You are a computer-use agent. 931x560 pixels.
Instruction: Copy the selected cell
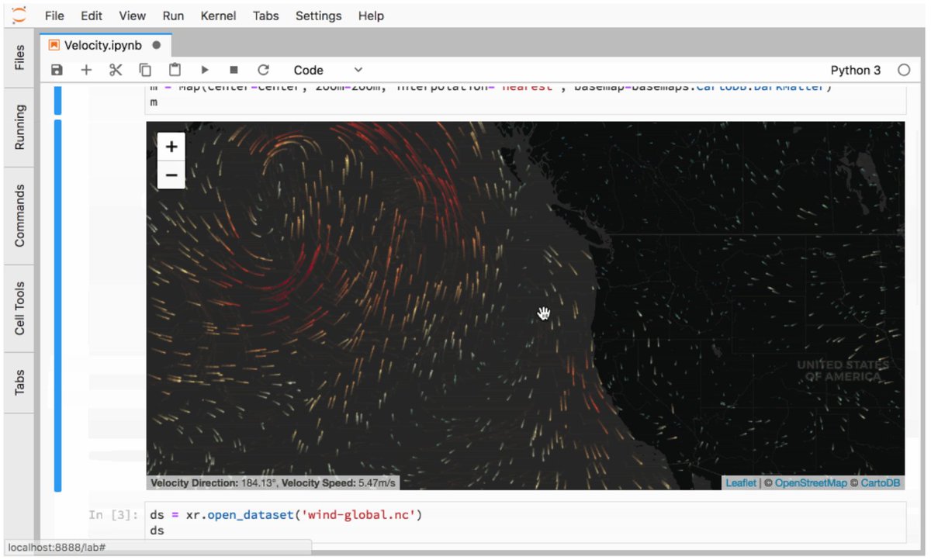tap(145, 70)
